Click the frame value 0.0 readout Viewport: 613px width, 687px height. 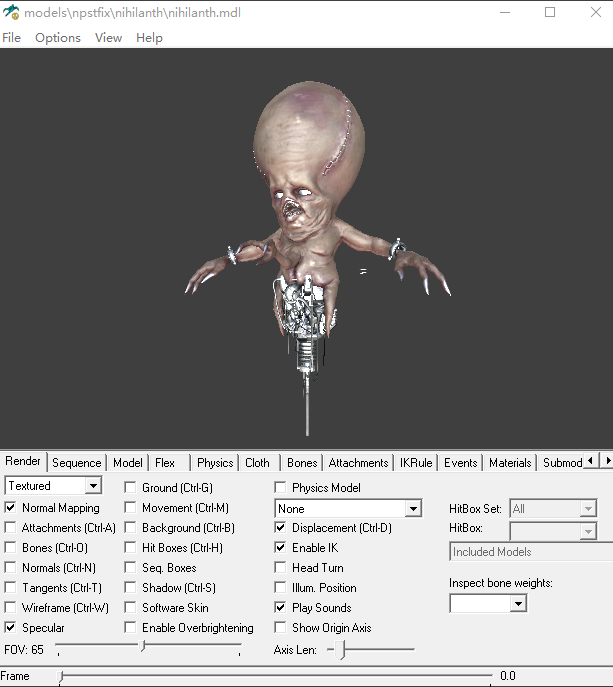point(508,676)
